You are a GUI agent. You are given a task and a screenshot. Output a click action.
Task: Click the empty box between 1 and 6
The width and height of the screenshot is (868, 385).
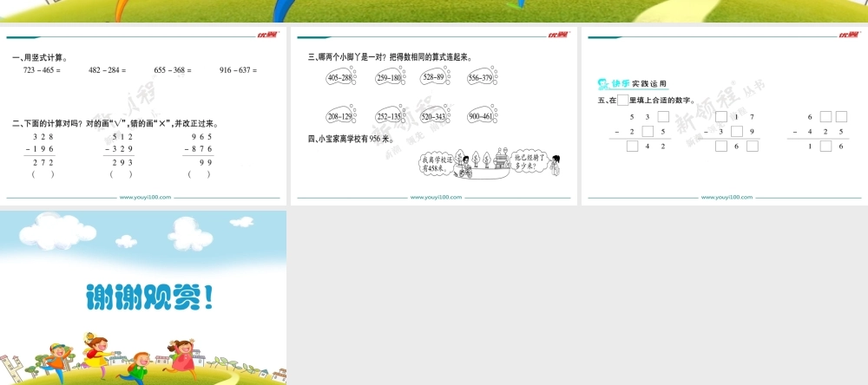point(825,146)
